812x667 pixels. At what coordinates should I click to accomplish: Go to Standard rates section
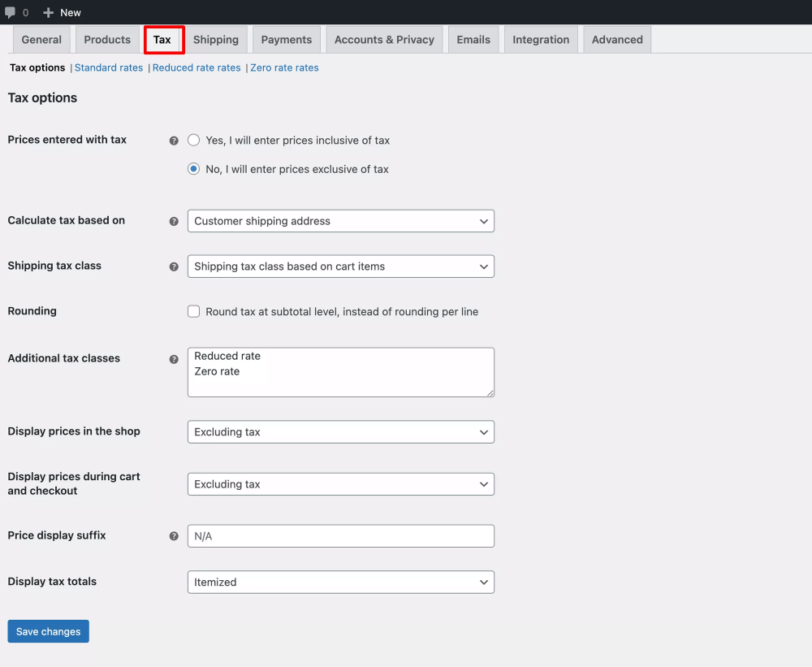click(x=109, y=67)
